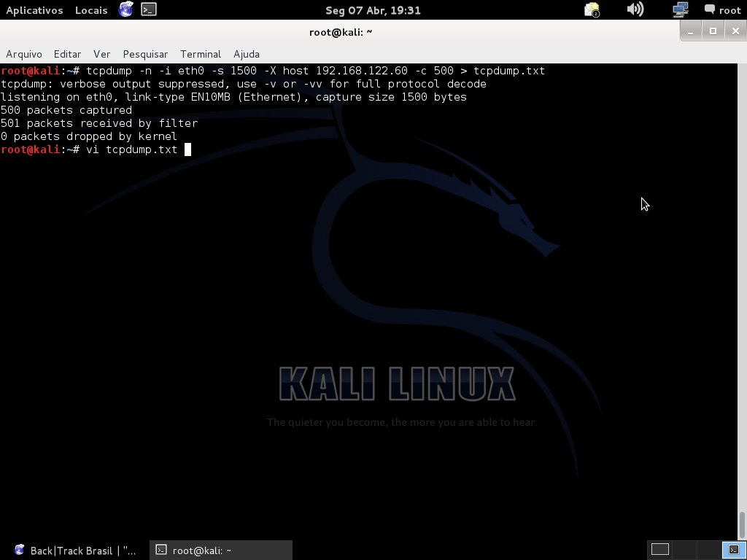Open the notification icon with badge 2

click(592, 9)
